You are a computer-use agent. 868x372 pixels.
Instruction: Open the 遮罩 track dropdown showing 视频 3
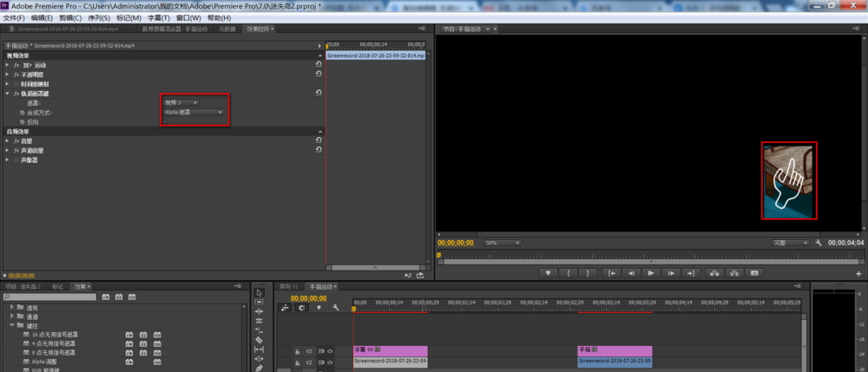pos(181,102)
